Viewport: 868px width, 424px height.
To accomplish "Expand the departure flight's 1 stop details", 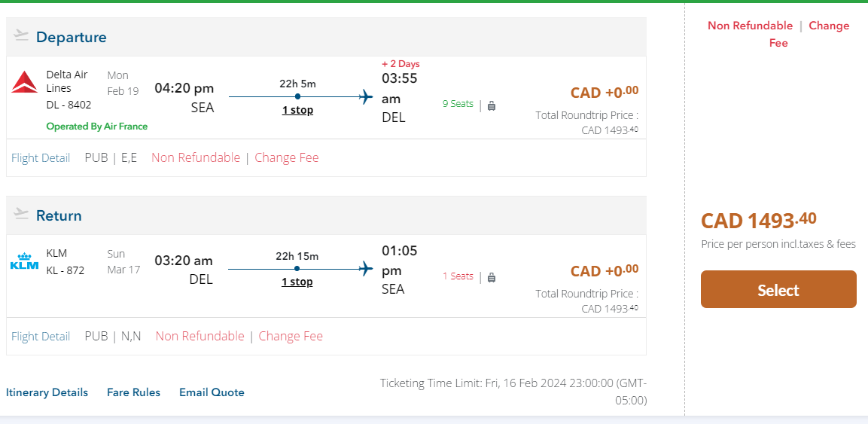I will [x=297, y=110].
